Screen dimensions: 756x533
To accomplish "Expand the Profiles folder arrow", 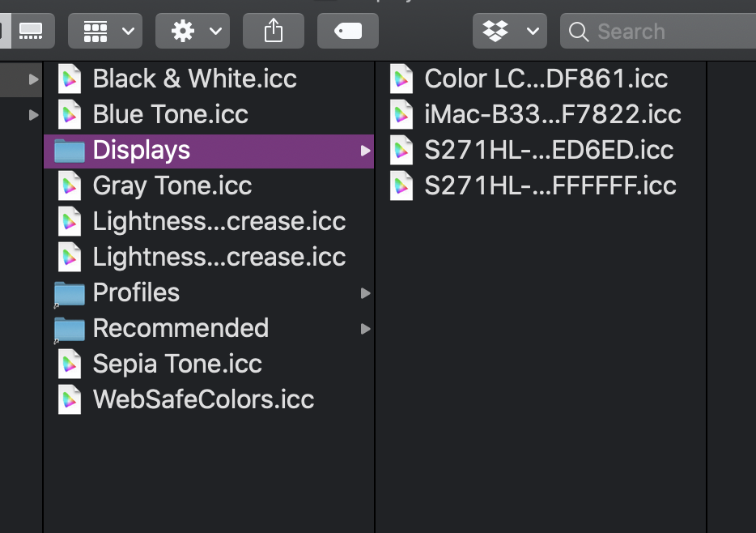I will (x=366, y=293).
